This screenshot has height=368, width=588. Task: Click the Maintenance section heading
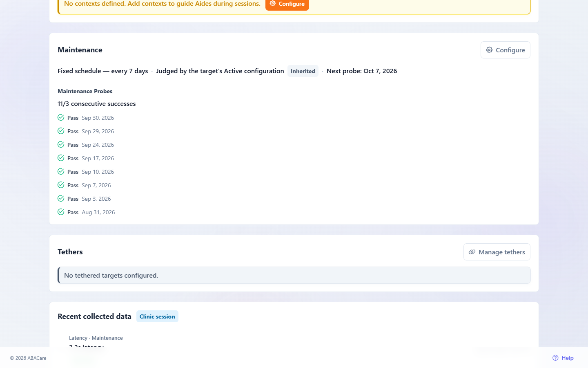80,50
